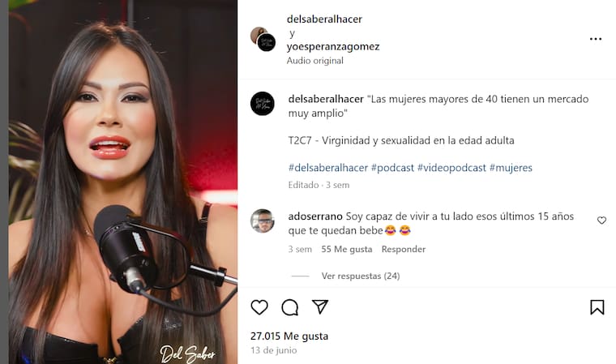Click adoserrano's profile avatar

pos(263,221)
